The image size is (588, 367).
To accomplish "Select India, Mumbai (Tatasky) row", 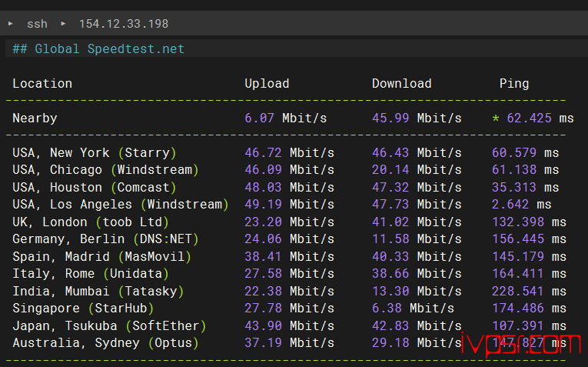I will [x=98, y=291].
